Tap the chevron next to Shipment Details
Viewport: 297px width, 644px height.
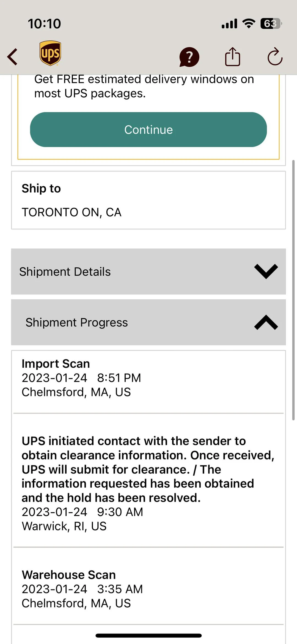[266, 271]
